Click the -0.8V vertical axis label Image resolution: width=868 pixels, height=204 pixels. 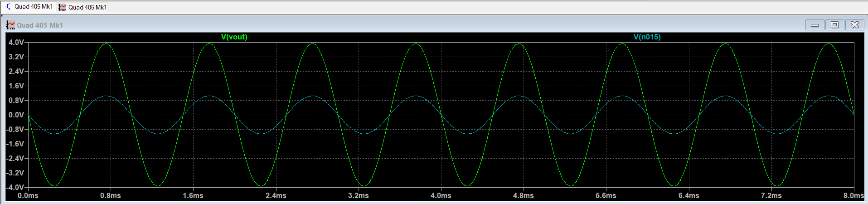point(15,129)
